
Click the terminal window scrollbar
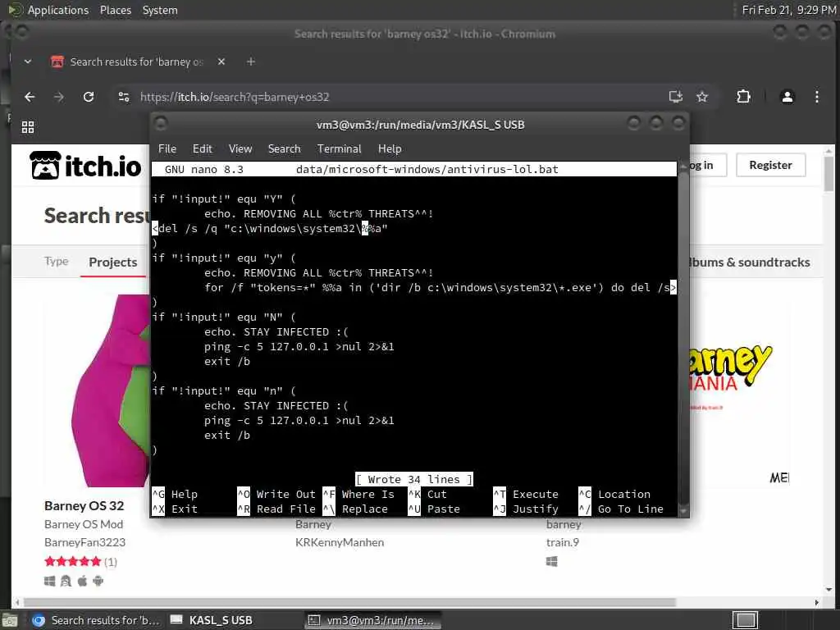683,337
